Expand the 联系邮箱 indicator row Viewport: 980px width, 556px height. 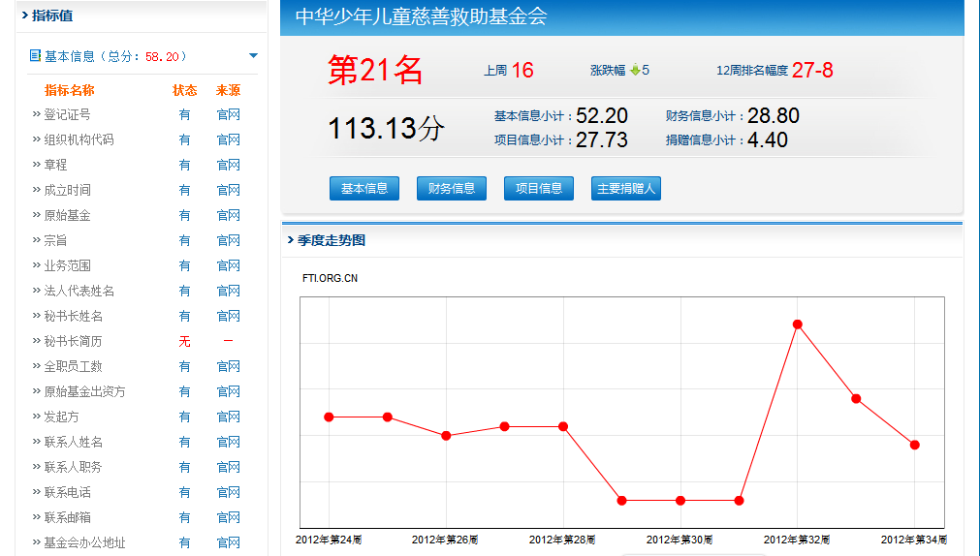click(61, 517)
